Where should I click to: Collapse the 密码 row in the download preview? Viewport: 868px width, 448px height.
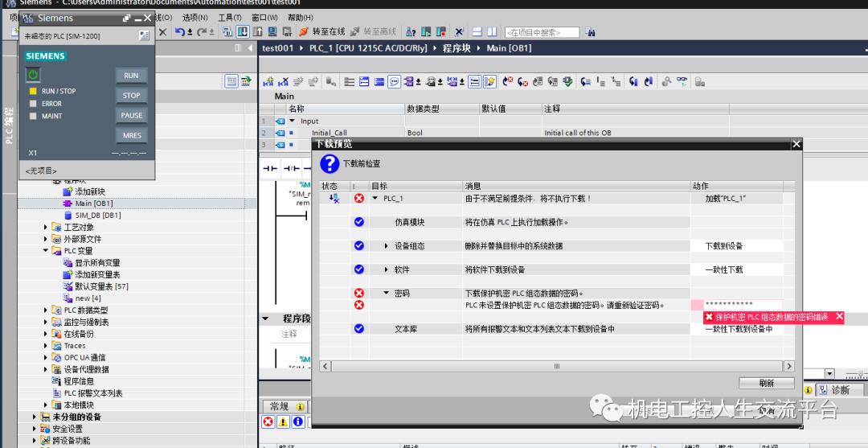387,294
